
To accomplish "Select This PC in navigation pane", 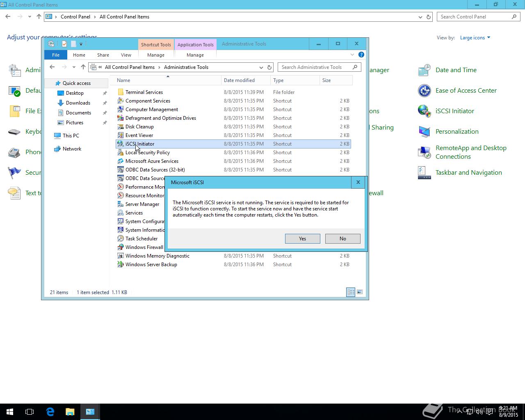I will pos(71,136).
